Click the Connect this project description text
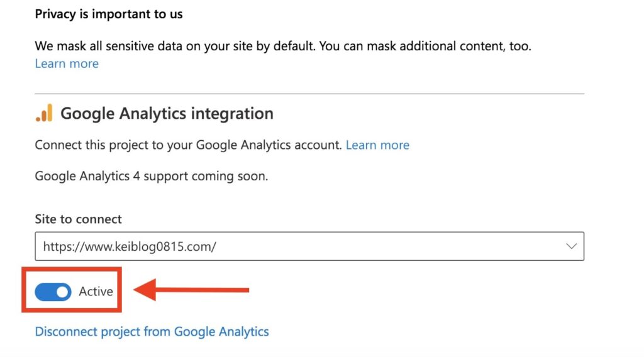 click(188, 145)
